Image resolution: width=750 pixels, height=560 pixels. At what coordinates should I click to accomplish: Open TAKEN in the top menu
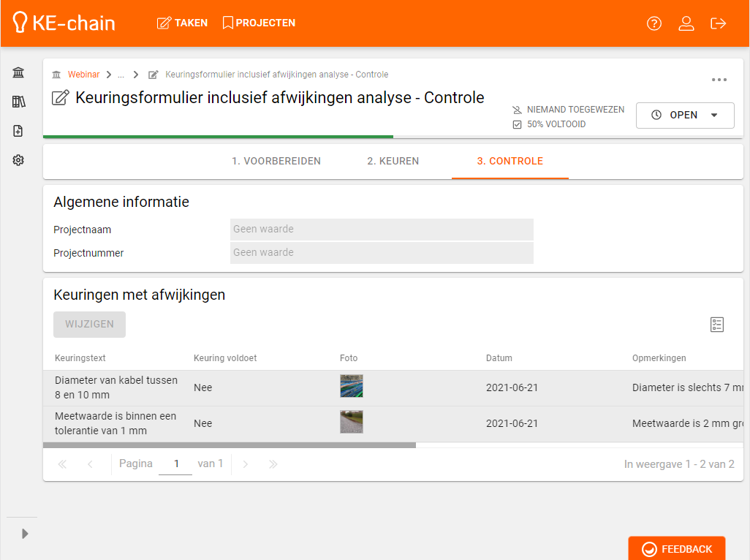183,23
